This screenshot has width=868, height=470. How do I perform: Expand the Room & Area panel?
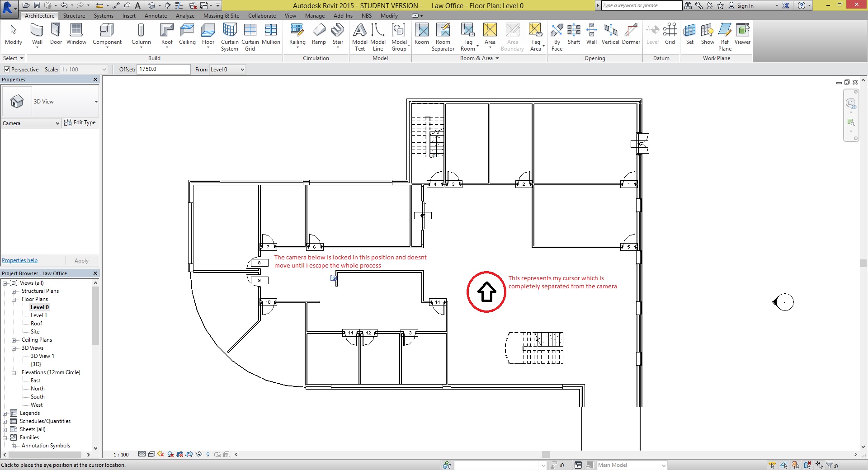[480, 58]
